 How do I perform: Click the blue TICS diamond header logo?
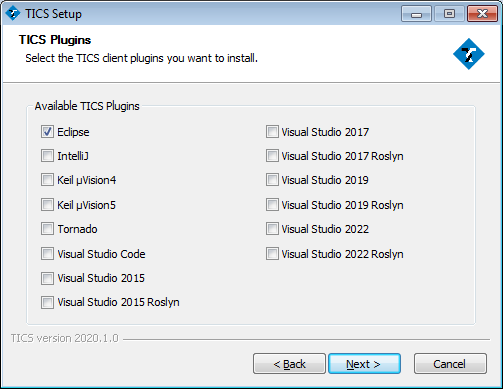coord(469,54)
